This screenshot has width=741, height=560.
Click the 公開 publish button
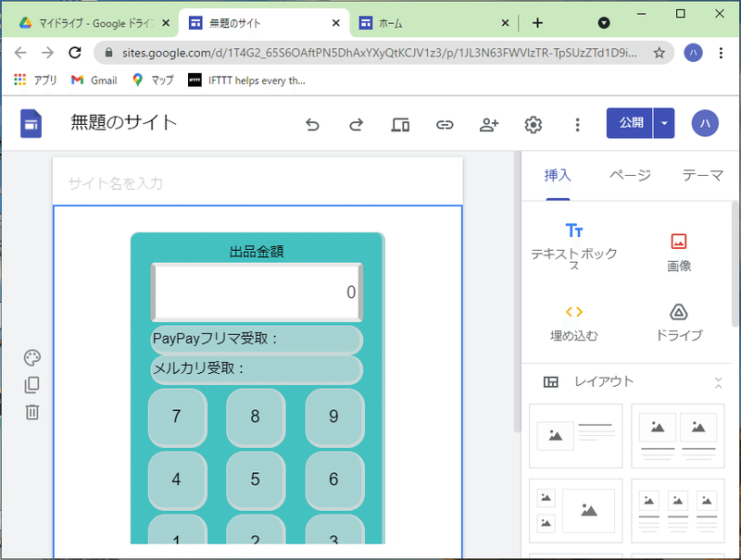point(632,123)
